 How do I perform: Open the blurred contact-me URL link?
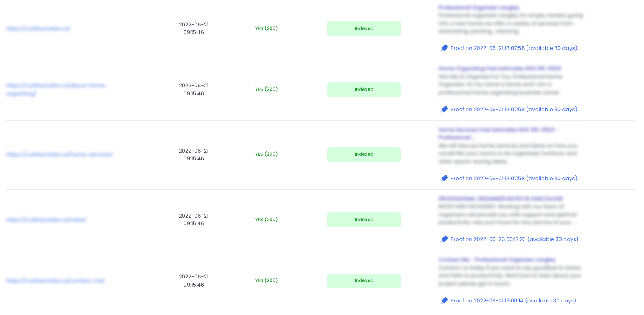56,281
